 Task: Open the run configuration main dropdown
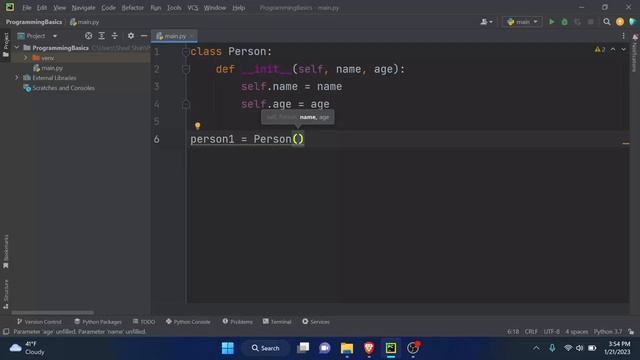coord(522,22)
